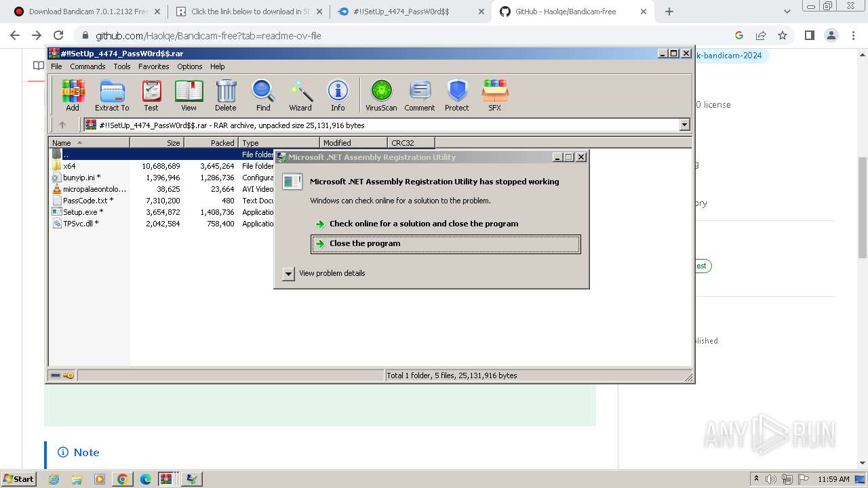
Task: Select the PassCode.txt file
Action: pos(161,201)
